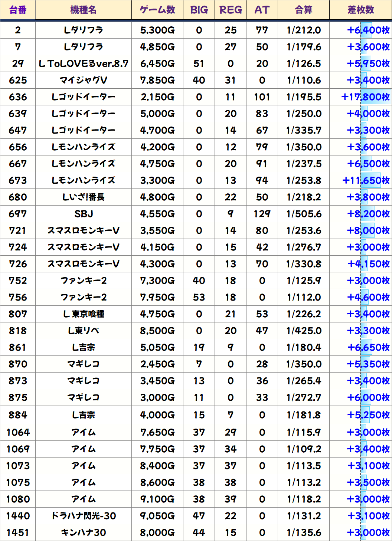Click the ドラハナ閃光-30 machine name
Screen dimensions: 392x541
coord(84,516)
